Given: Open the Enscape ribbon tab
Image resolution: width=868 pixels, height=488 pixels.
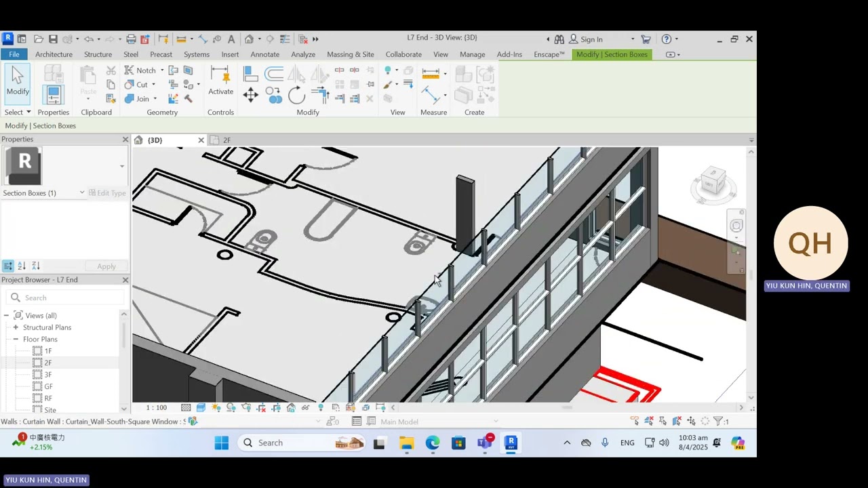Looking at the screenshot, I should click(549, 54).
